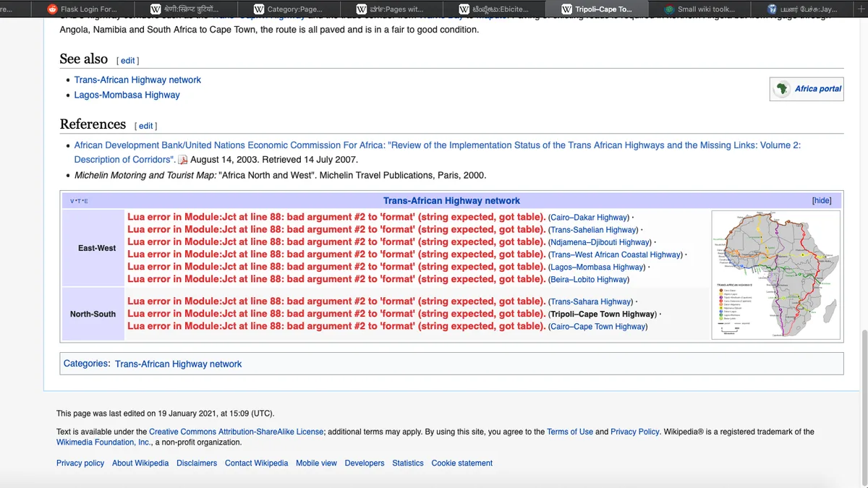Image resolution: width=868 pixels, height=488 pixels.
Task: Edit the See also section
Action: tap(127, 61)
